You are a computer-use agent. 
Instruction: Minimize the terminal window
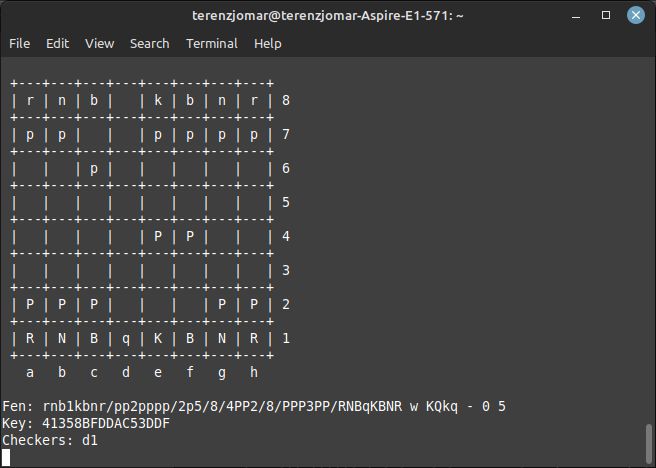coord(578,16)
